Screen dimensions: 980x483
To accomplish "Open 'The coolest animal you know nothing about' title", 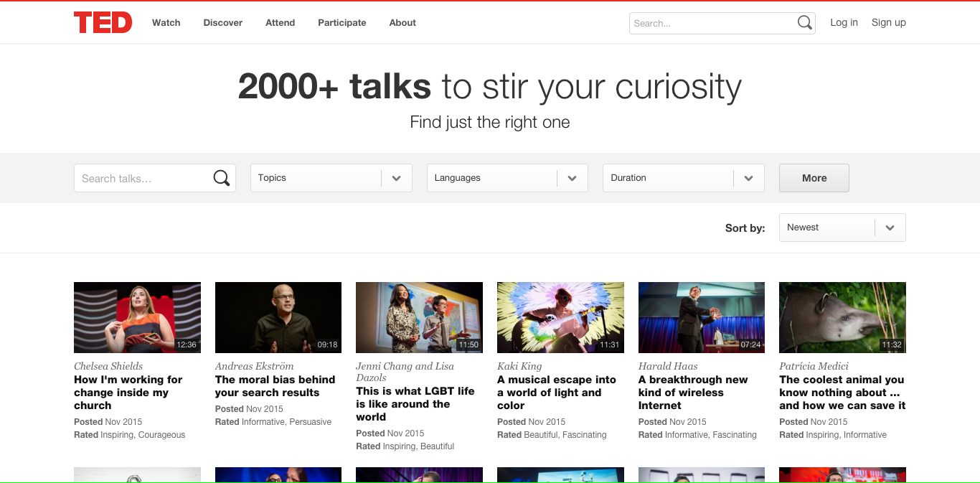I will tap(842, 393).
